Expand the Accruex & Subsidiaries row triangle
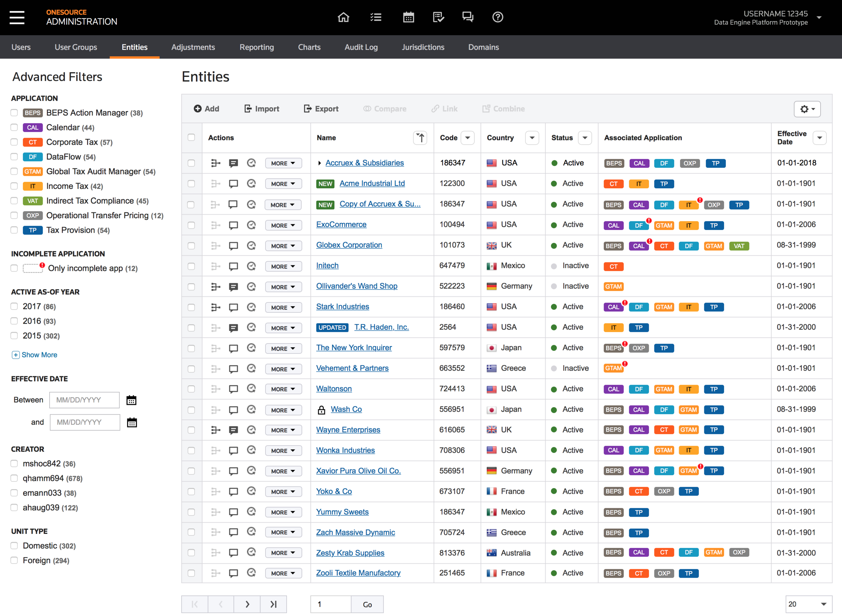 coord(320,163)
